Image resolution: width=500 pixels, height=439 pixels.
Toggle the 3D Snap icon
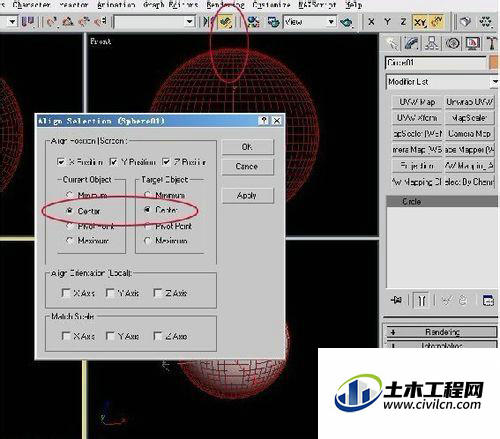[x=51, y=22]
